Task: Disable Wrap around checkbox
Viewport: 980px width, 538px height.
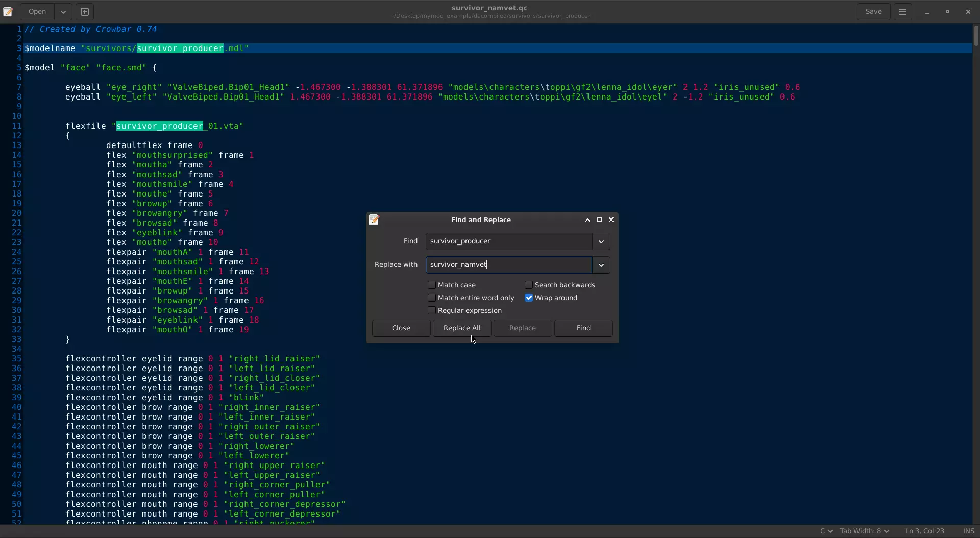Action: pyautogui.click(x=529, y=298)
